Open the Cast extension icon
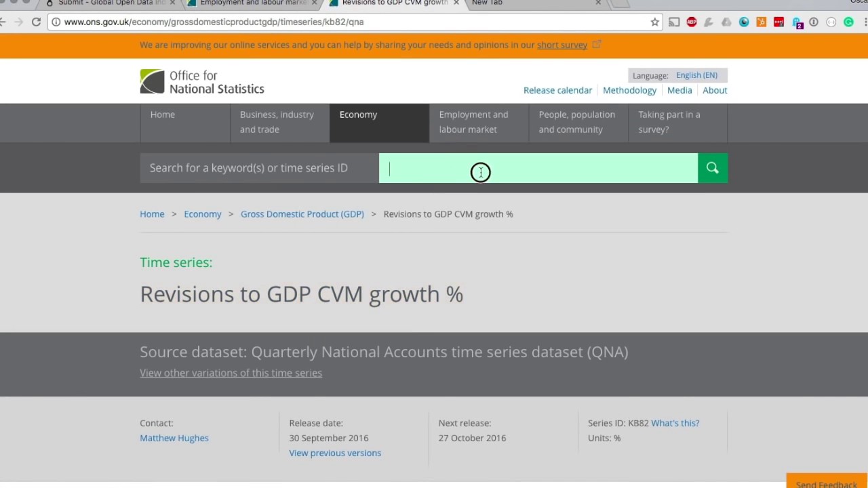 [x=674, y=22]
